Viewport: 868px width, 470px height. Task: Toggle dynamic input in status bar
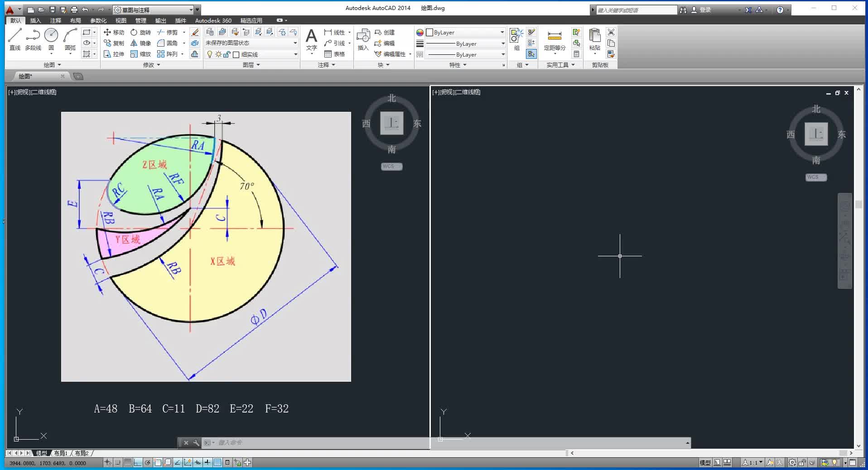[198, 462]
